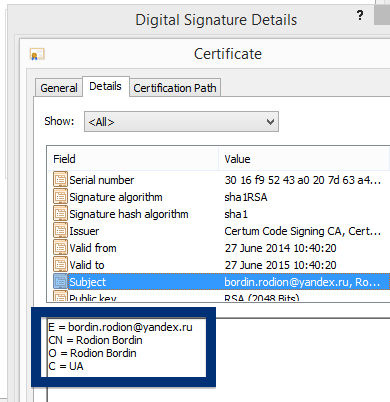The image size is (390, 402).
Task: Click the Certum Code Signing CA value
Action: [x=302, y=231]
